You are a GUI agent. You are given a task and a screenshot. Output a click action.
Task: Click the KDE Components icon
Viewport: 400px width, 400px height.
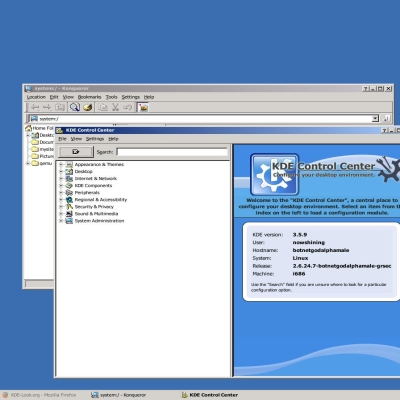69,185
